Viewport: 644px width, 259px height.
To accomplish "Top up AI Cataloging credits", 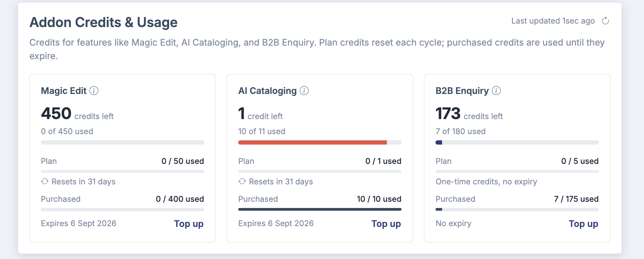I will (386, 224).
